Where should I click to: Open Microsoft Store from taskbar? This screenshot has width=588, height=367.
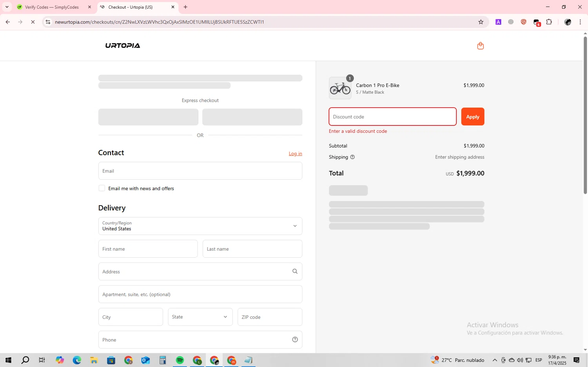pos(111,360)
